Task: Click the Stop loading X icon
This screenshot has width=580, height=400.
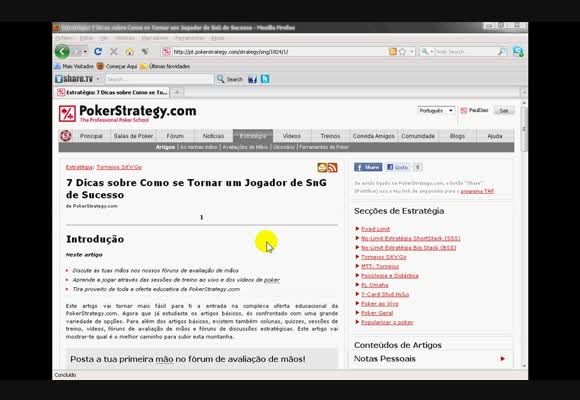Action: pos(114,51)
